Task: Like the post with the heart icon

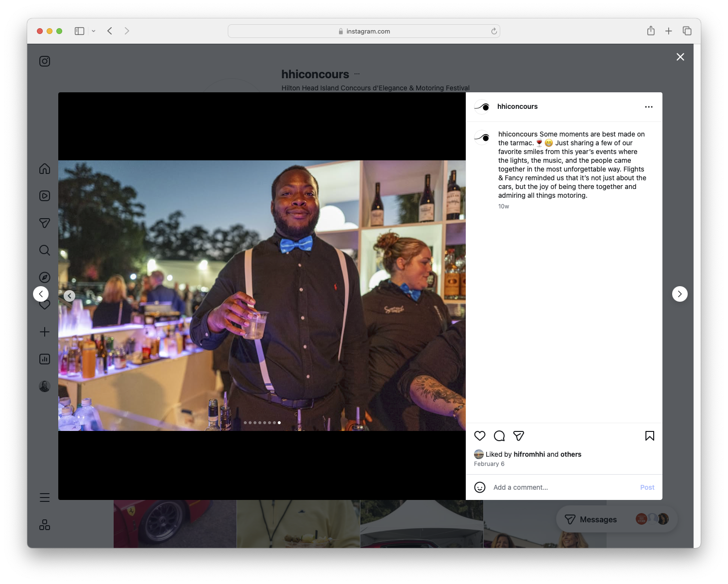Action: [x=480, y=436]
